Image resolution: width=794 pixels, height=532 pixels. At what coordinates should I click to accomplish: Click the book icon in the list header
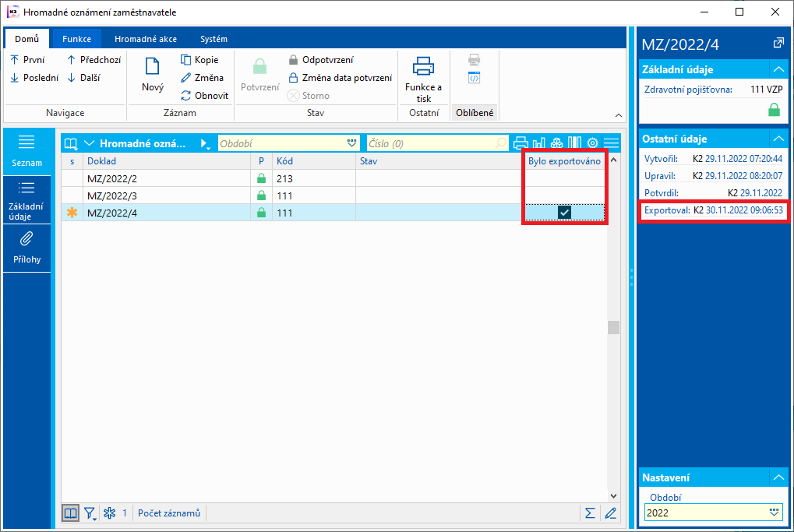[71, 143]
